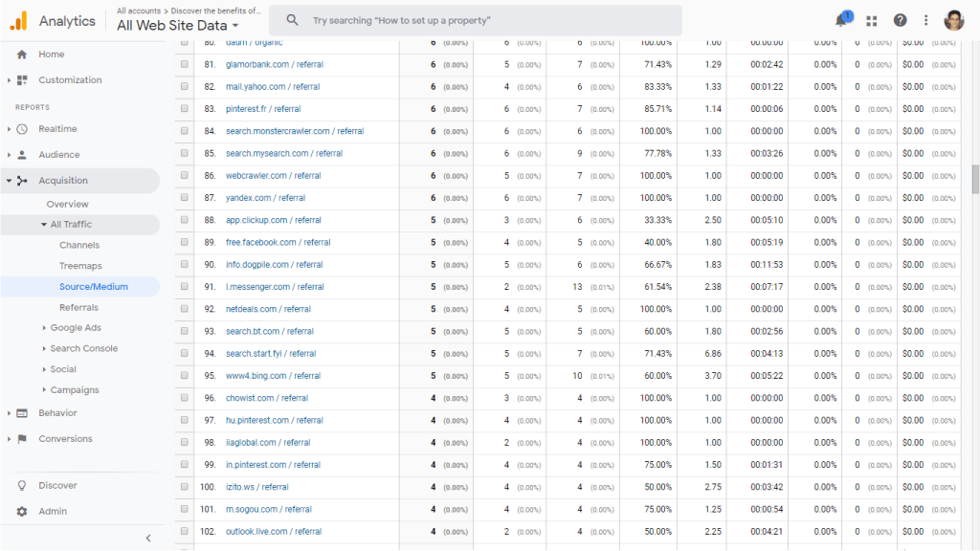Collapse the Acquisition section arrow

pos(9,181)
